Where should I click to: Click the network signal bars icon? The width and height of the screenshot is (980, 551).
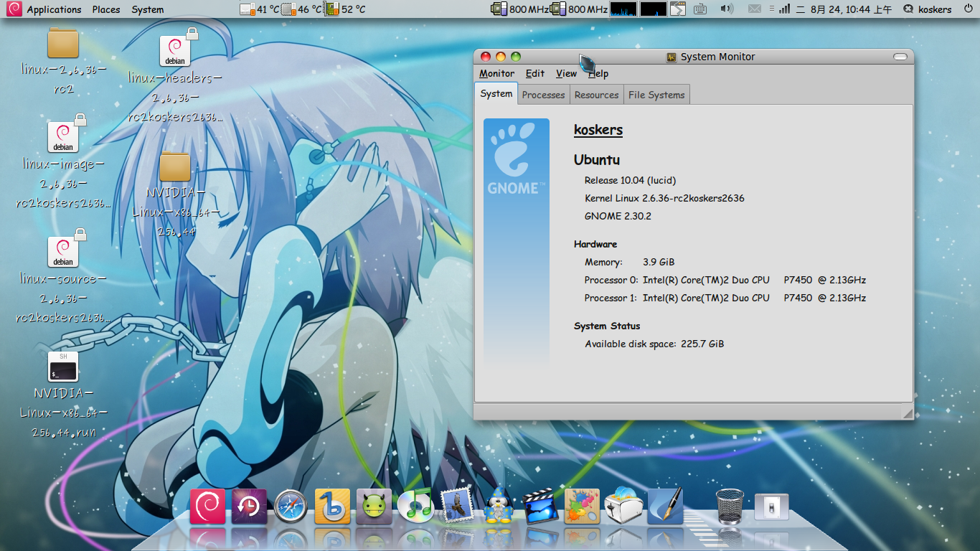tap(783, 9)
